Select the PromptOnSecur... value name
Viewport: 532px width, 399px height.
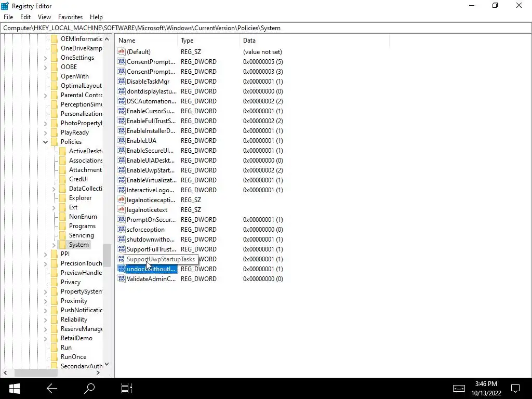pyautogui.click(x=151, y=220)
